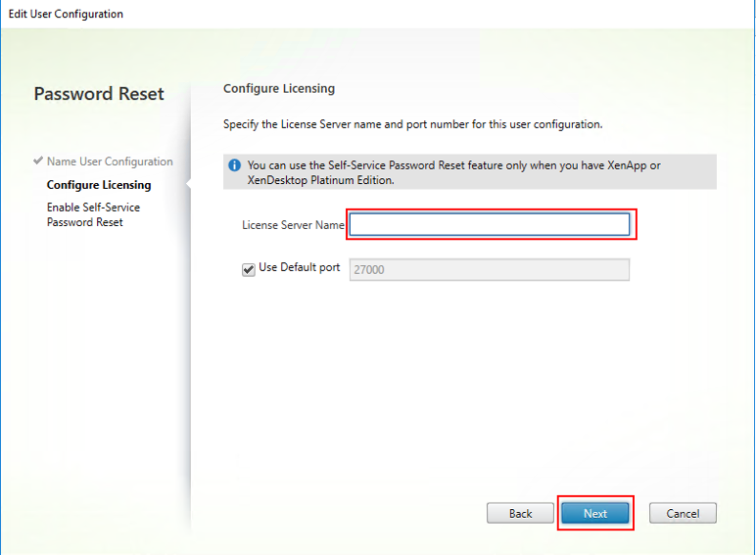
Task: Cancel the user configuration wizard
Action: pos(683,513)
